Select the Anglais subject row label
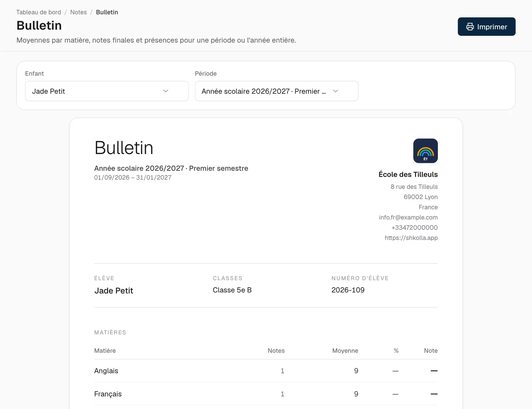The image size is (532, 409). [106, 371]
